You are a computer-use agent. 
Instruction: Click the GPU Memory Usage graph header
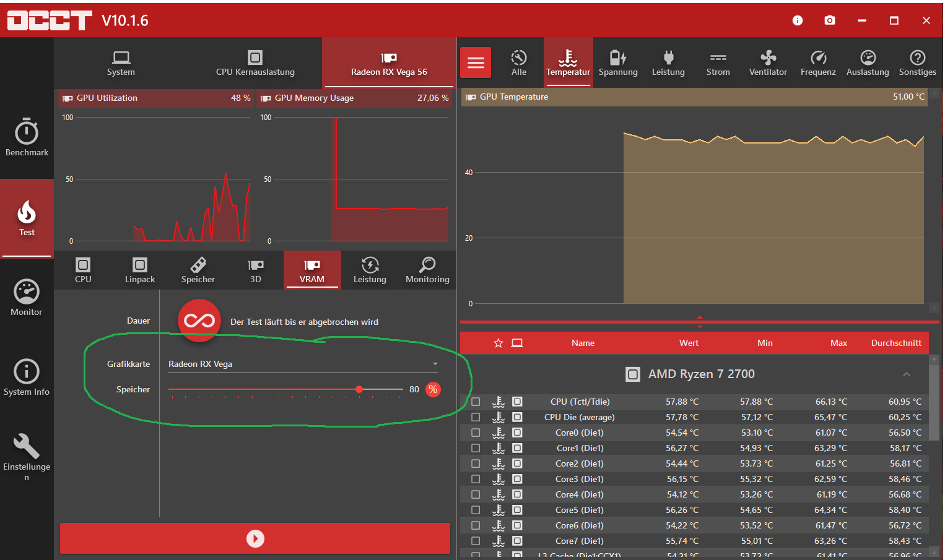354,98
